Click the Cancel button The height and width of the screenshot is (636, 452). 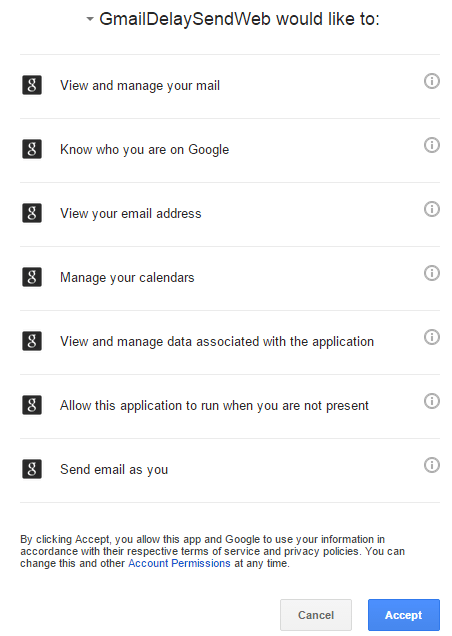316,615
